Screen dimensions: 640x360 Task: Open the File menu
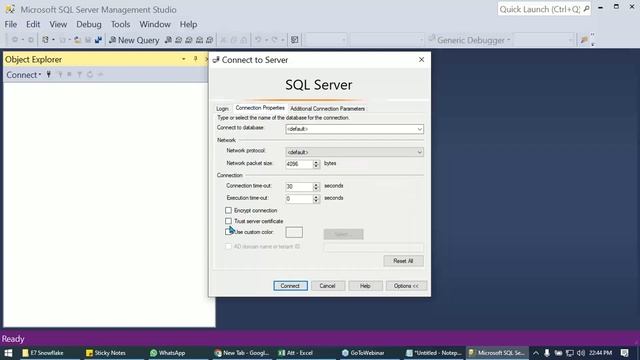11,24
